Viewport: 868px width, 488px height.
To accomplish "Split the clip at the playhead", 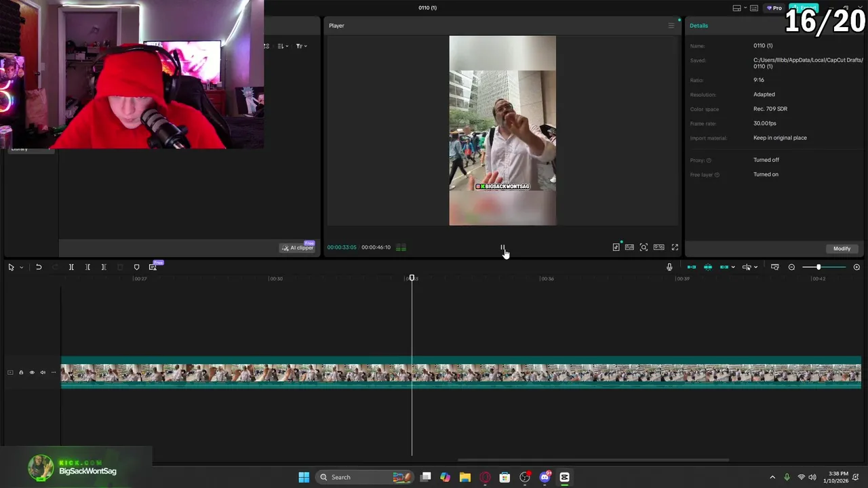I will [x=71, y=267].
